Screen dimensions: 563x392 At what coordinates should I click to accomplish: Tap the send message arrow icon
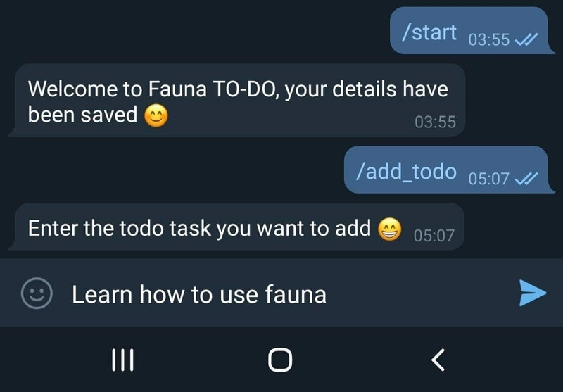pos(533,293)
